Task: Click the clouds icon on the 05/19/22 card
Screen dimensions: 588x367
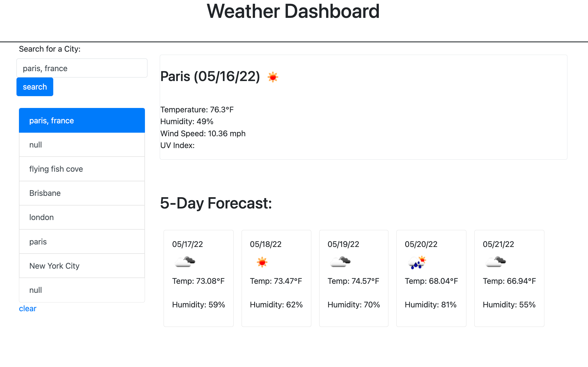Action: point(340,262)
